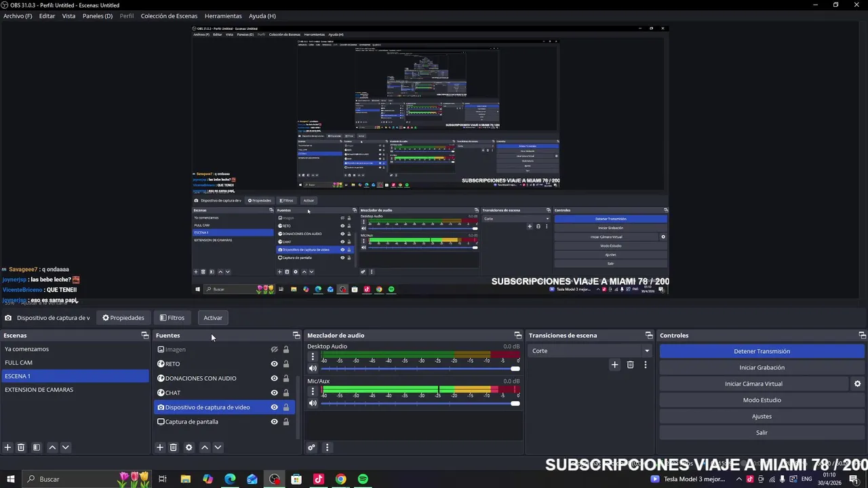Open Chrome from the taskbar
Viewport: 868px width, 488px height.
341,479
